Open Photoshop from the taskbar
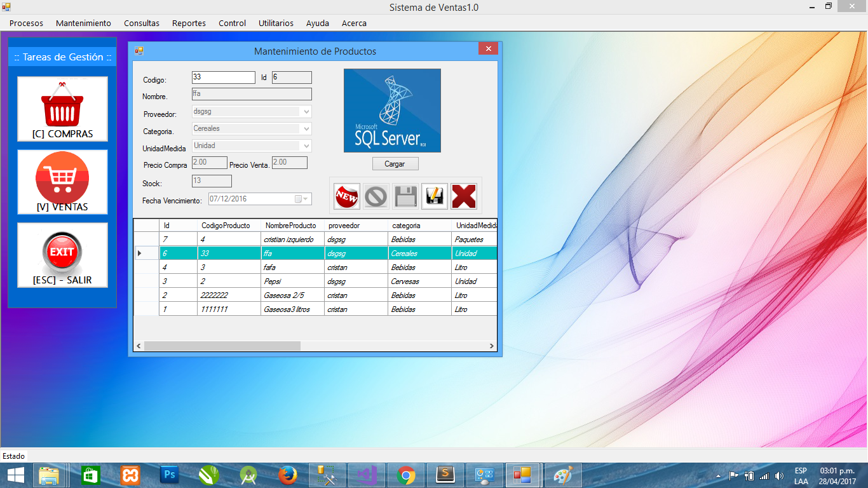 pos(170,475)
